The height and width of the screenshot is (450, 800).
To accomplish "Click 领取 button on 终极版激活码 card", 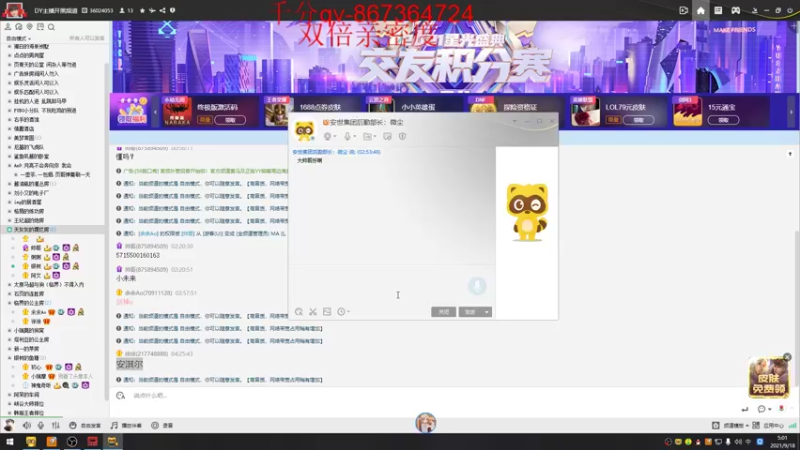I will [x=230, y=120].
